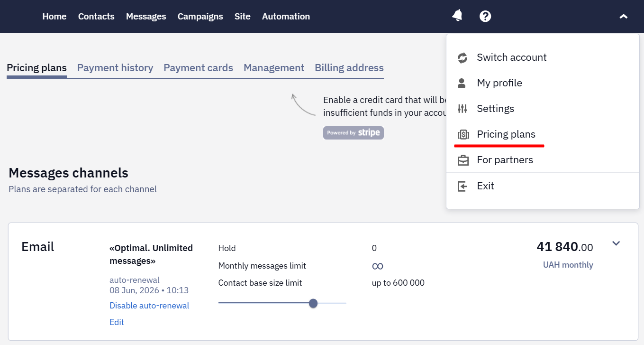
Task: Click the 'Messages channels' heading
Action: coord(68,172)
